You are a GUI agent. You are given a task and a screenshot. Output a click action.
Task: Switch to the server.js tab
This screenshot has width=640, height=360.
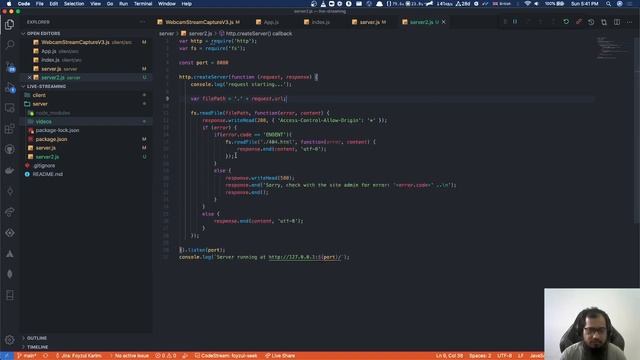369,22
